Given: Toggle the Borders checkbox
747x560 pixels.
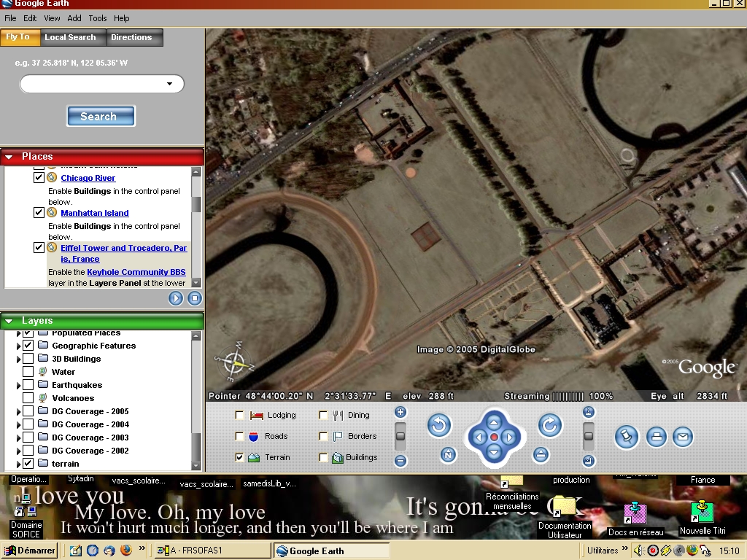Looking at the screenshot, I should (x=323, y=436).
